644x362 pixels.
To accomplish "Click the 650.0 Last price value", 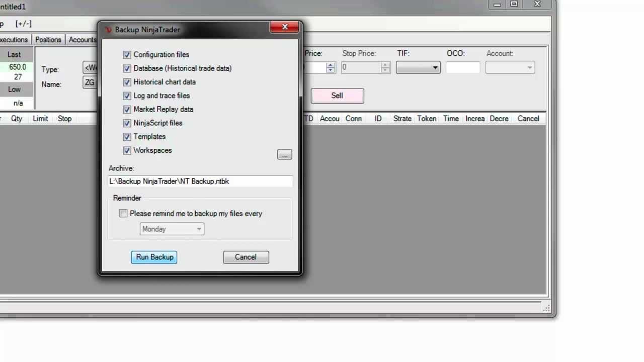I will [18, 67].
